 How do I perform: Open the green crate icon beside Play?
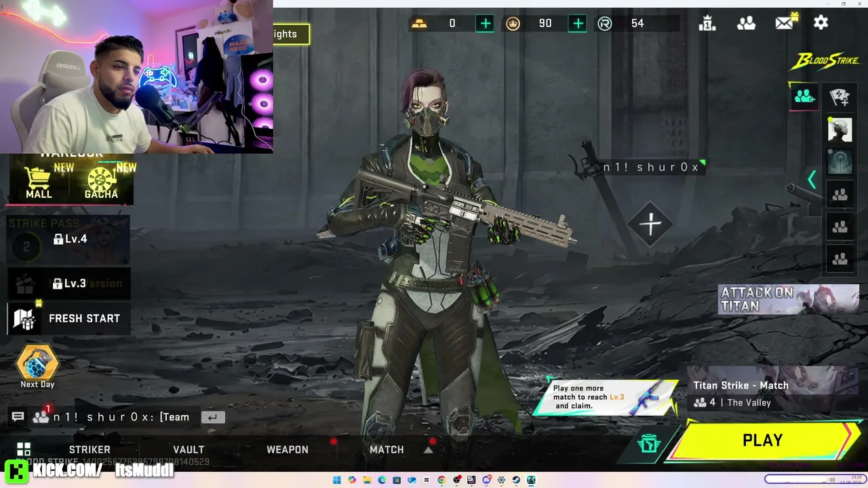click(x=650, y=444)
